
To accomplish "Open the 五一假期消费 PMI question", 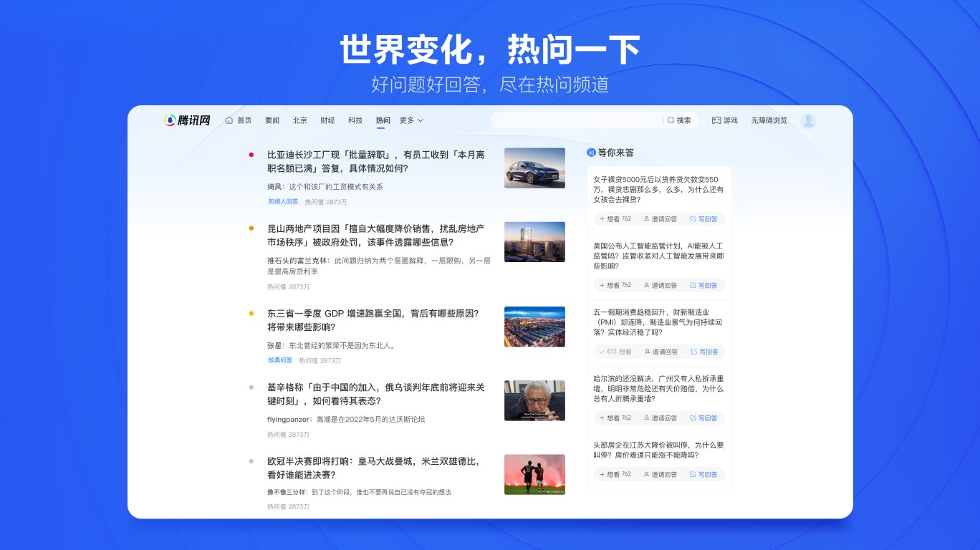I will [658, 322].
